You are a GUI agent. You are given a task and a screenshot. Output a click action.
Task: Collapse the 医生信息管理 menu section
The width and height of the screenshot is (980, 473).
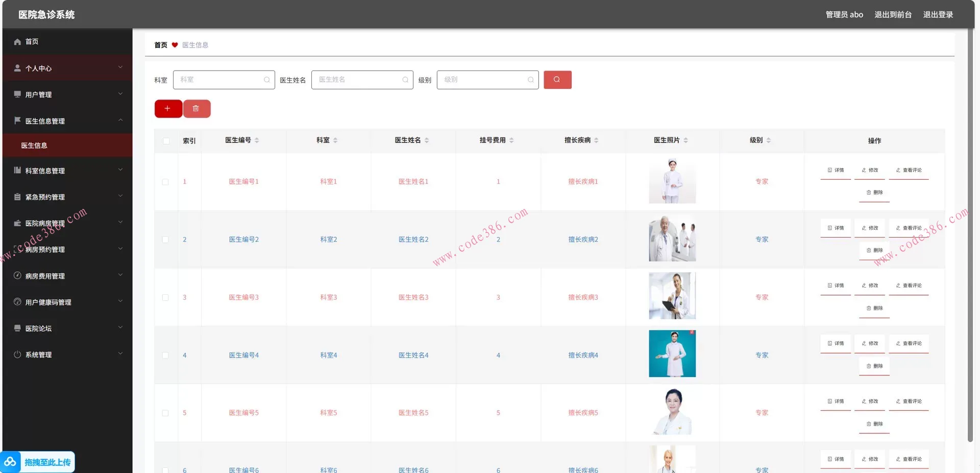(x=67, y=121)
